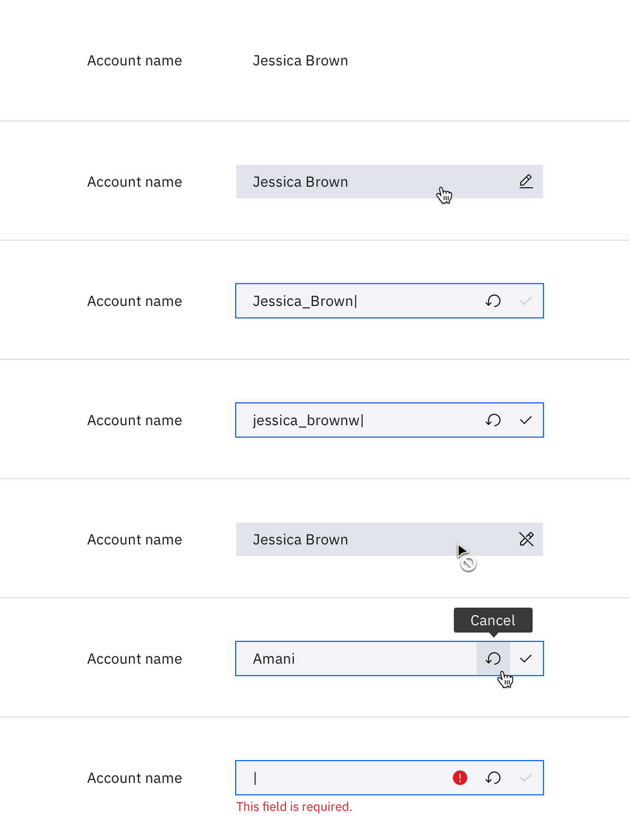Click into the Jessica_Brown text input
Screen dimensions: 630x840
point(355,301)
